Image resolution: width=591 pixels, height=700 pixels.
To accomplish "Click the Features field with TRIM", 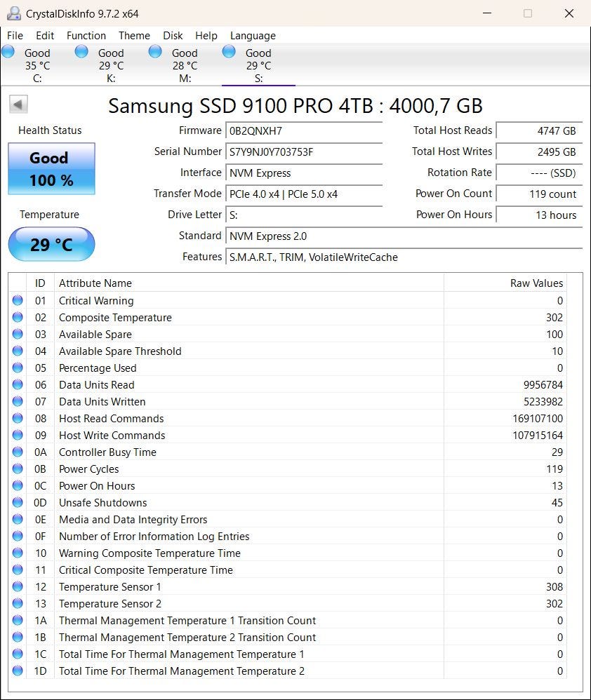I will [x=404, y=257].
